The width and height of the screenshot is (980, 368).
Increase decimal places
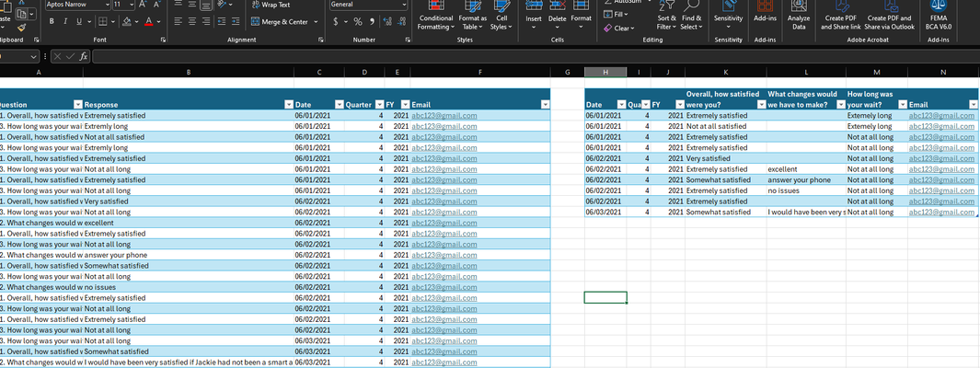tap(386, 21)
